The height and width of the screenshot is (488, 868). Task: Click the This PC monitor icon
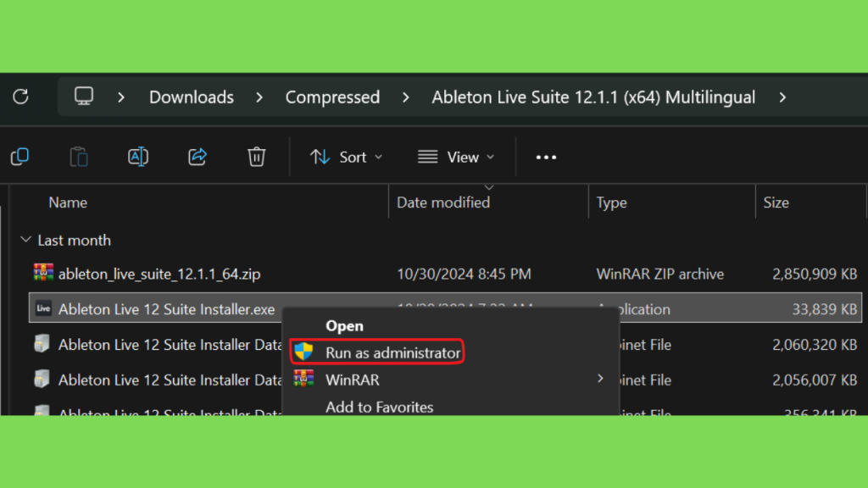pos(84,97)
